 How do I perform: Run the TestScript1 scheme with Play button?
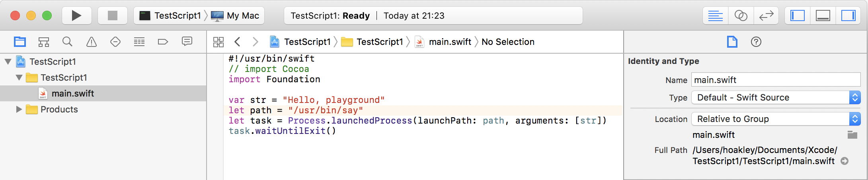77,15
